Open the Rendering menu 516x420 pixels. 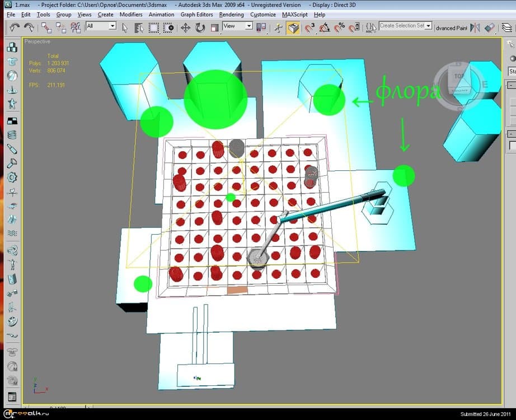click(x=231, y=15)
